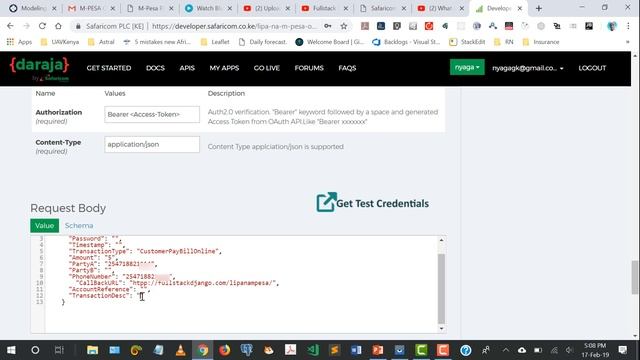Launch VLC media player from taskbar
Image resolution: width=640 pixels, height=360 pixels.
click(180, 350)
